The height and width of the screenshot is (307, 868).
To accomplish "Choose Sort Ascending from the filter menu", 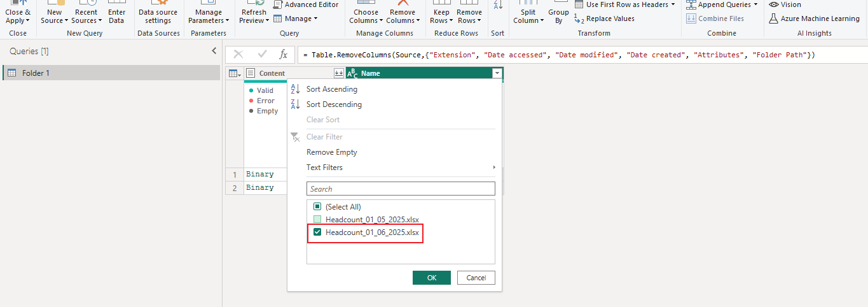I will tap(332, 89).
